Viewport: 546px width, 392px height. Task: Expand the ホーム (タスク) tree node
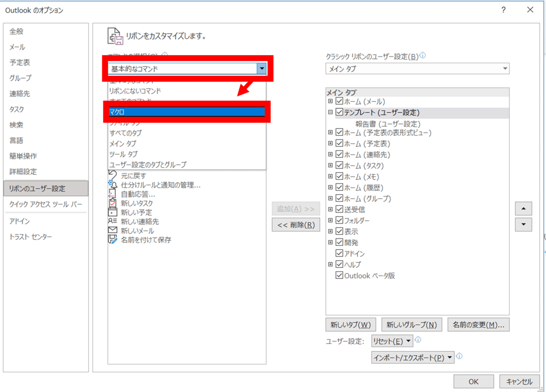330,166
